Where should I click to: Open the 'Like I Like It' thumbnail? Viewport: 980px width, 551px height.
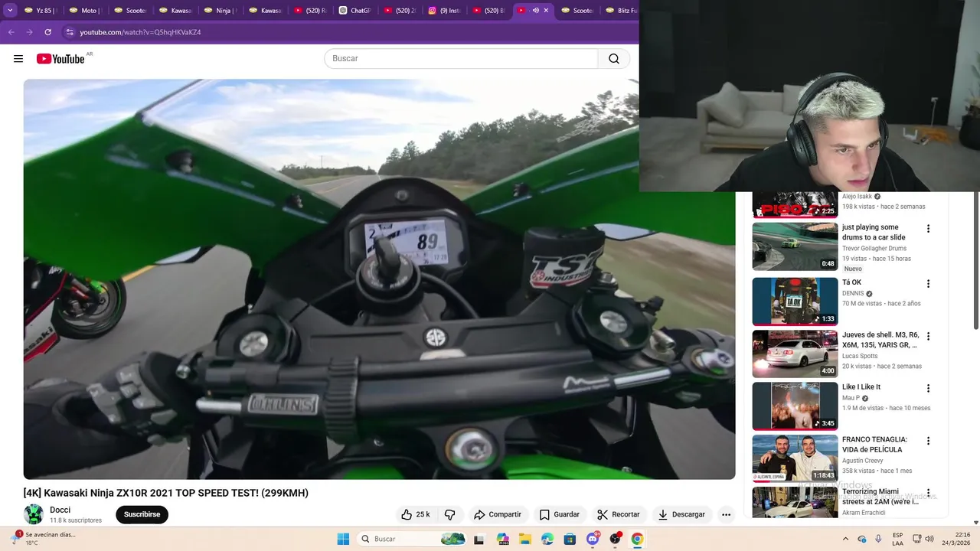point(795,406)
